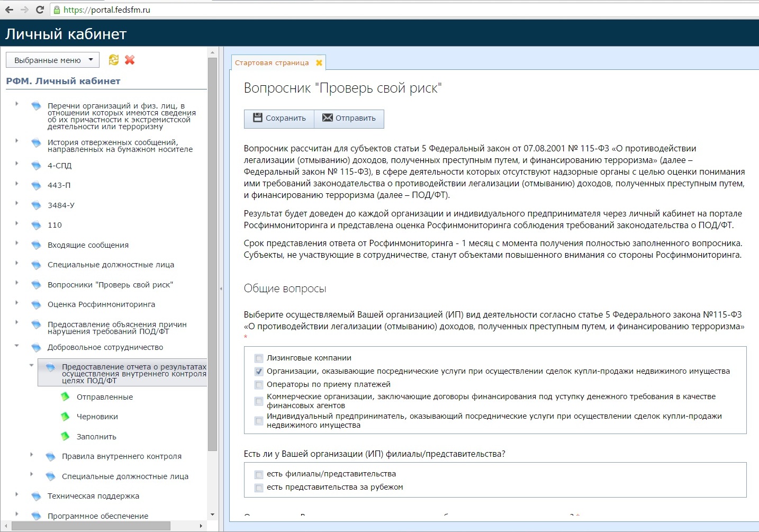Screen dimensions: 759x532
Task: Click the green icon beside Отправленные
Action: (x=65, y=396)
